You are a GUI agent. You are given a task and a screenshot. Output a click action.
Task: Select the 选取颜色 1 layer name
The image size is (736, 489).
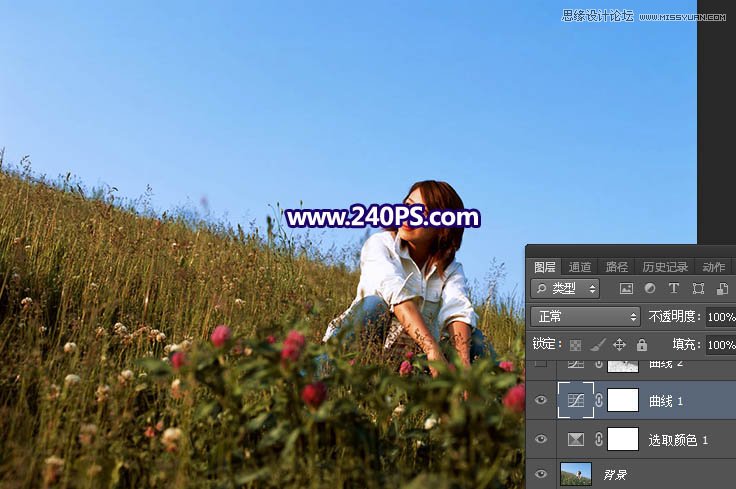pos(678,440)
